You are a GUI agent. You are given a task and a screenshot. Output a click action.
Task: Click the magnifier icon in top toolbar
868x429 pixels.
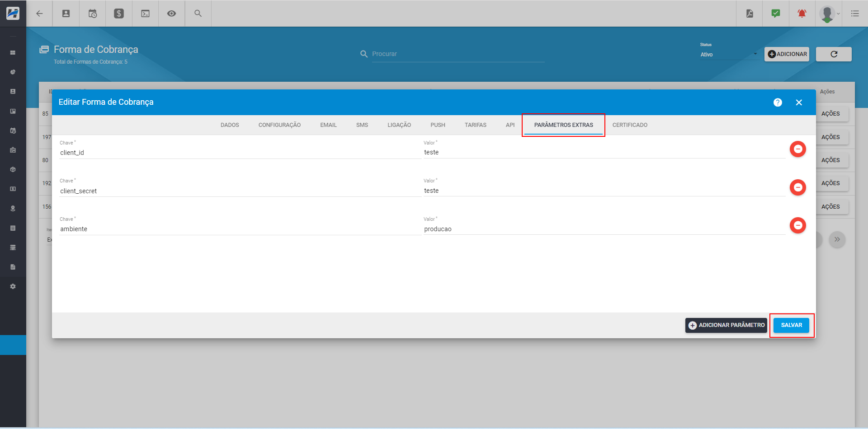[x=198, y=14]
